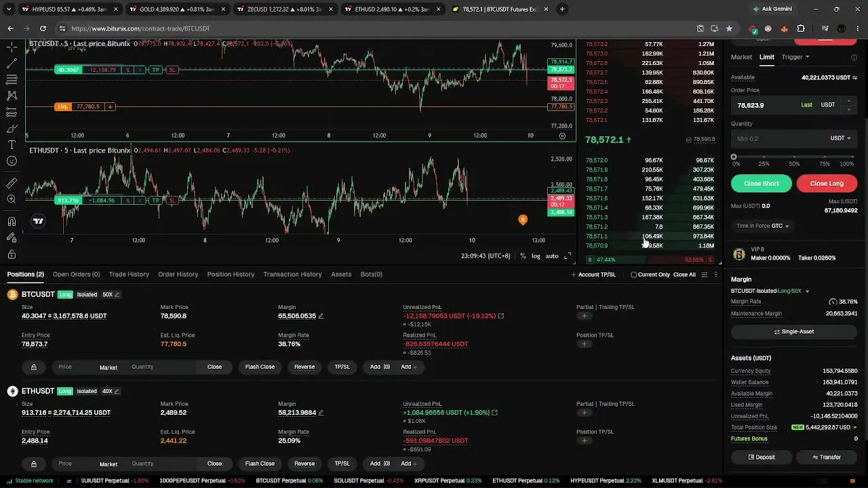Click the chart settings gear icon
Viewport: 868px width, 488px height.
562,136
